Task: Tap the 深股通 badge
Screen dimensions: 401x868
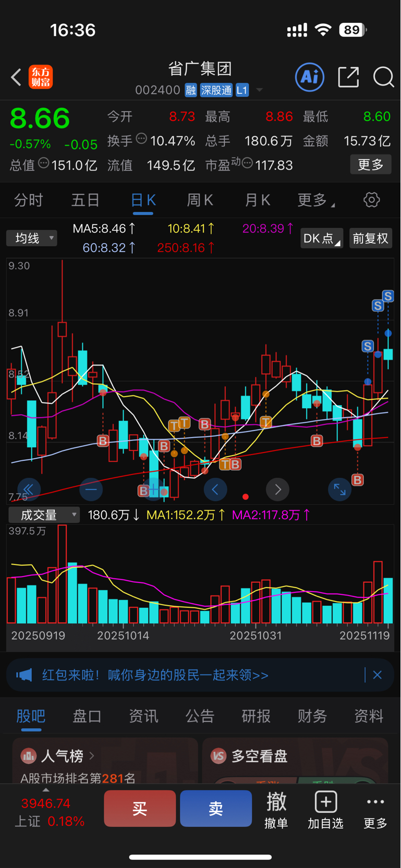Action: click(216, 90)
